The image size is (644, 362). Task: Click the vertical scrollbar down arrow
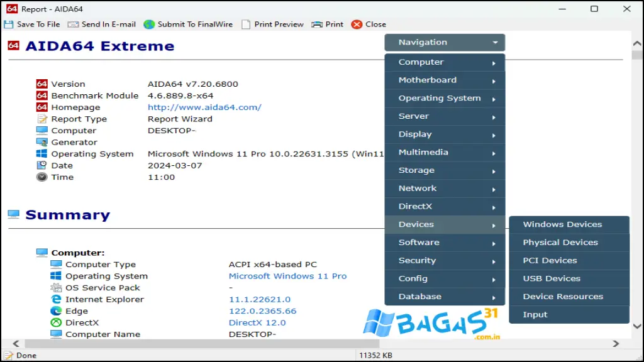(636, 326)
